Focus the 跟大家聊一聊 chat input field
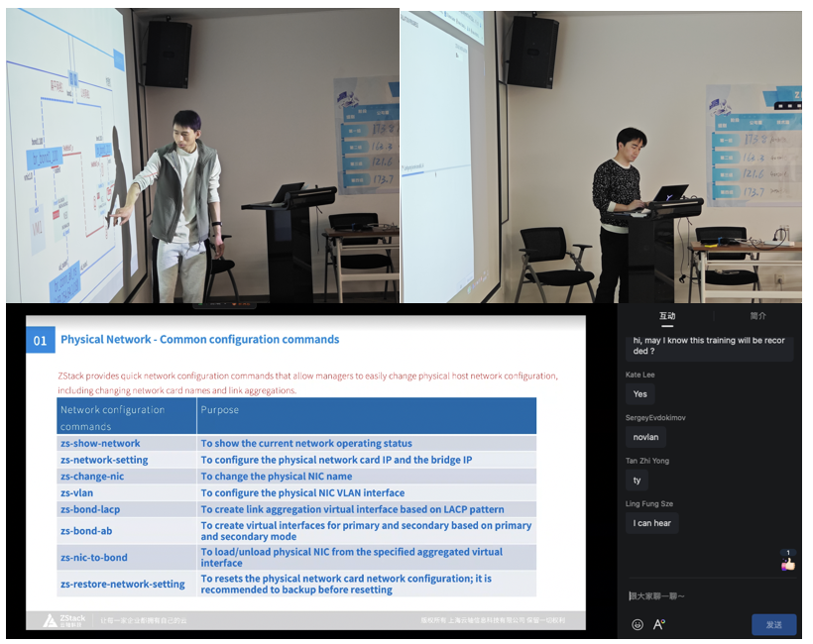This screenshot has height=644, width=813. 710,596
